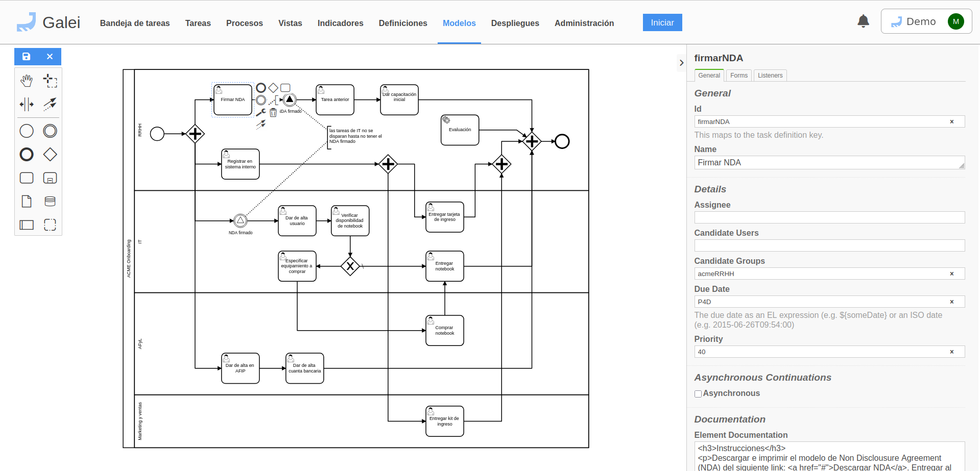Image resolution: width=980 pixels, height=471 pixels.
Task: Activate the Global connect tool
Action: click(50, 104)
